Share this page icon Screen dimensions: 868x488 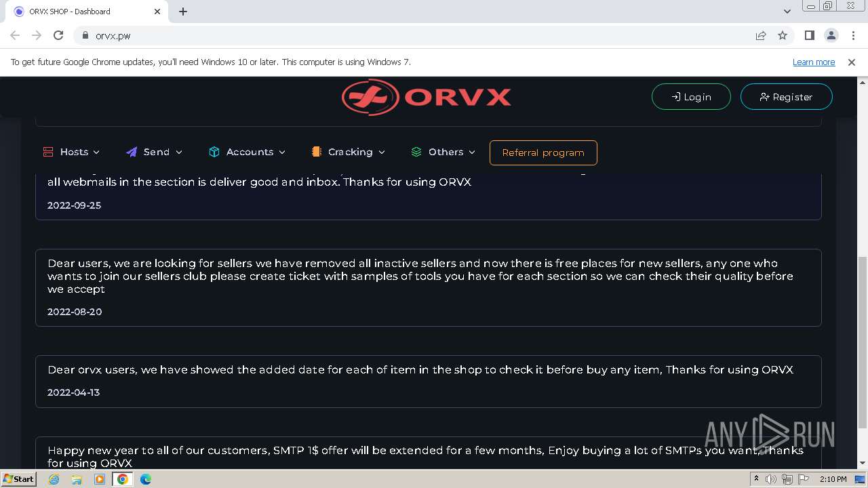[761, 35]
